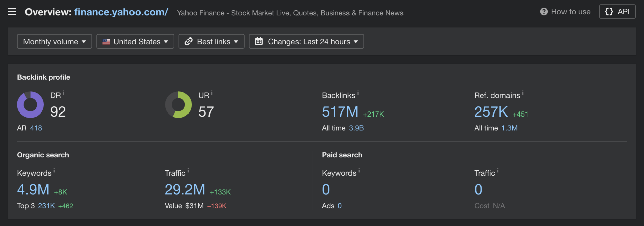The width and height of the screenshot is (644, 226).
Task: Expand the Monthly volume dropdown
Action: pos(54,42)
